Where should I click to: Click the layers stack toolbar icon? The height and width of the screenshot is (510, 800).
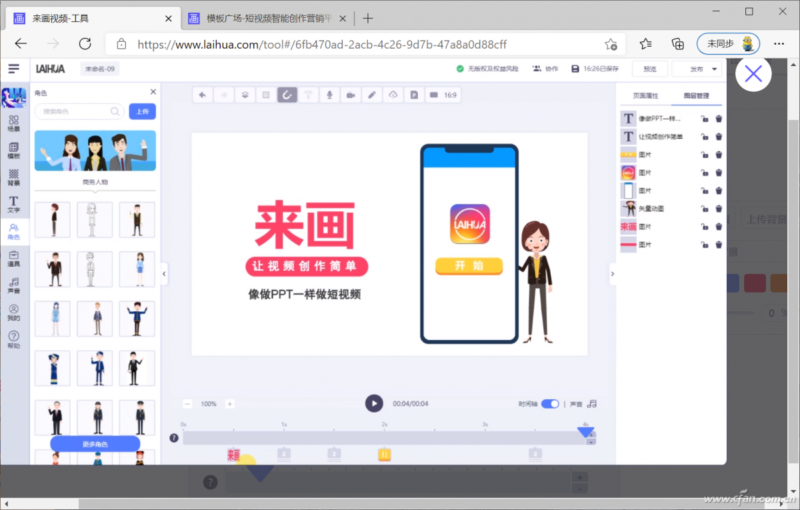pyautogui.click(x=245, y=95)
